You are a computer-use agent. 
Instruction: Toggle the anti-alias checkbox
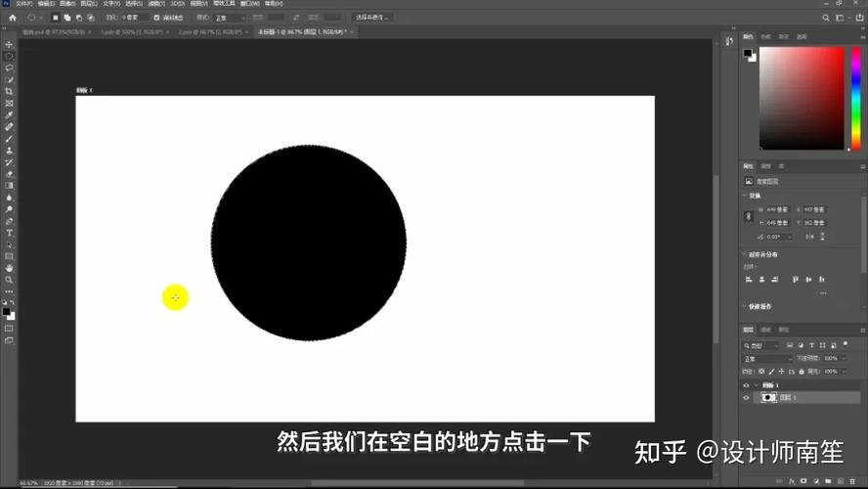156,18
